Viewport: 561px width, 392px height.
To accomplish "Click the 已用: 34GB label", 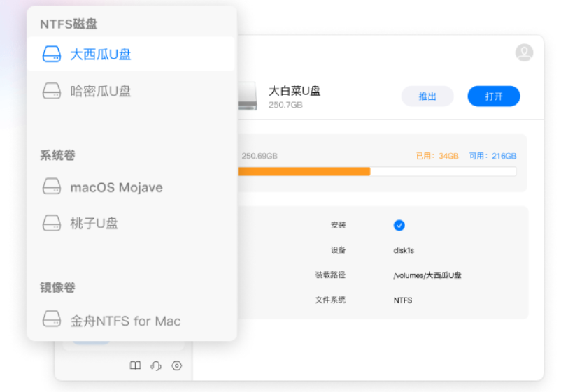I will click(x=437, y=156).
